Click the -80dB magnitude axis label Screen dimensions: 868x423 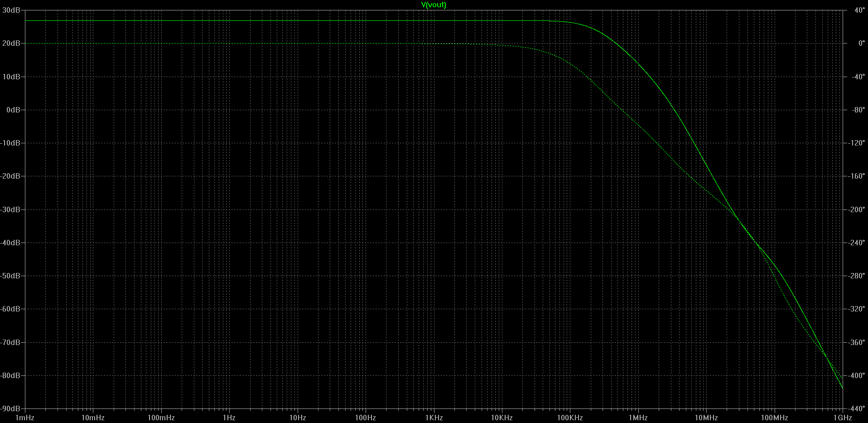10,375
